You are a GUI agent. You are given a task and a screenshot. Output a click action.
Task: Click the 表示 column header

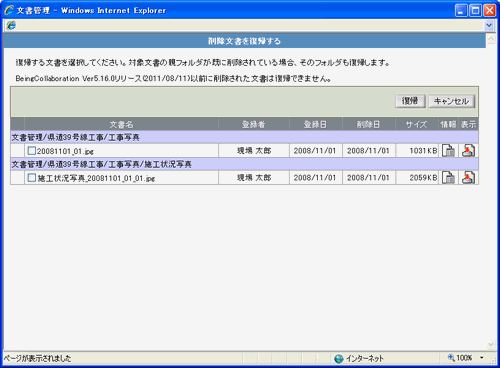[x=468, y=124]
